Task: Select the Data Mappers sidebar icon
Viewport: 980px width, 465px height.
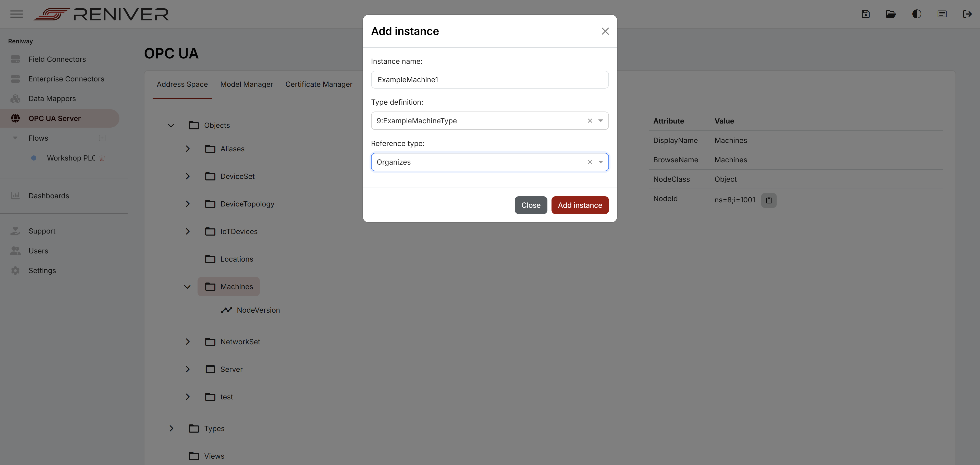Action: 15,98
